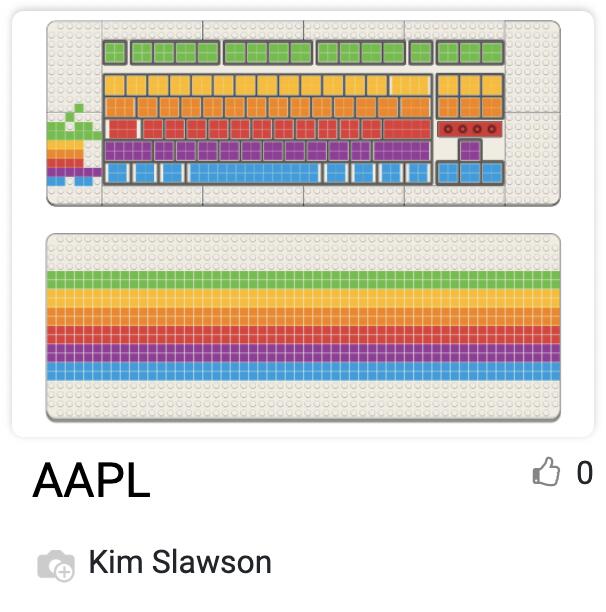Click the first green Escape key

[x=115, y=53]
